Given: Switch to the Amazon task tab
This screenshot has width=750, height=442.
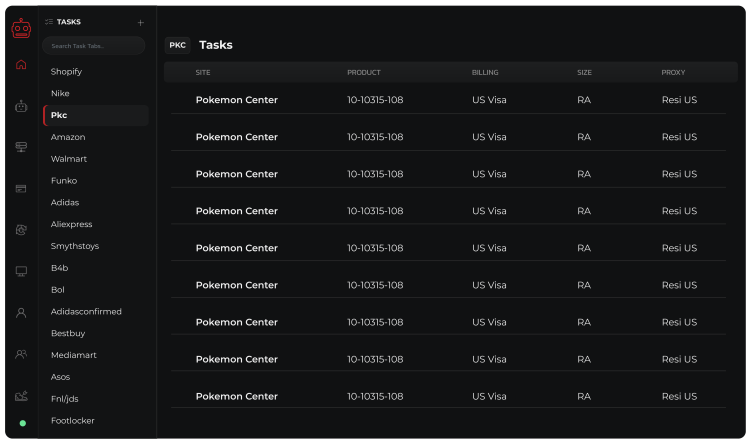Looking at the screenshot, I should pyautogui.click(x=68, y=137).
